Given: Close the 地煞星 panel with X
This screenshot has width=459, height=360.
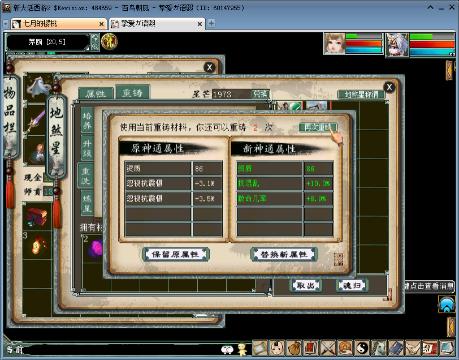Looking at the screenshot, I should pyautogui.click(x=389, y=87).
